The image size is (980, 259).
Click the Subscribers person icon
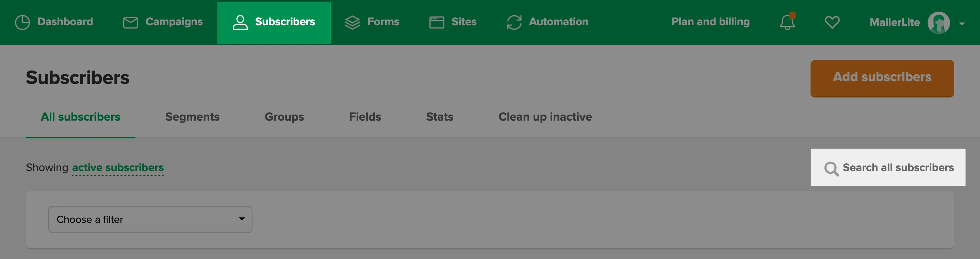pyautogui.click(x=240, y=22)
